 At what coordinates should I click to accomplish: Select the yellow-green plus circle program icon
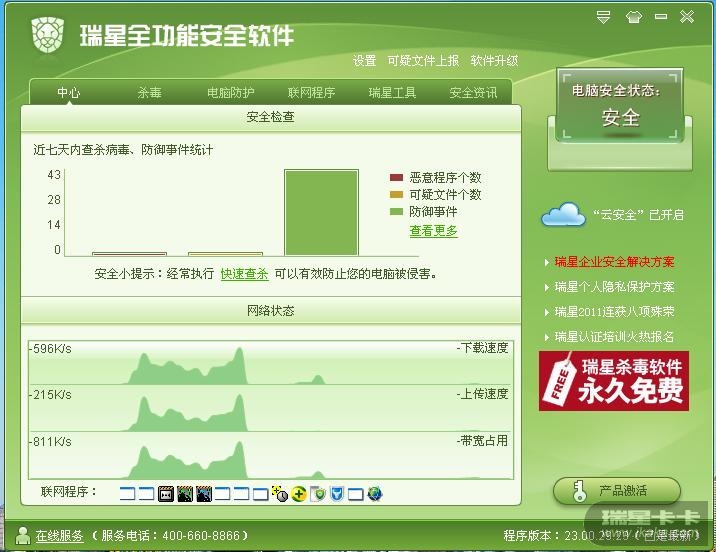click(299, 494)
